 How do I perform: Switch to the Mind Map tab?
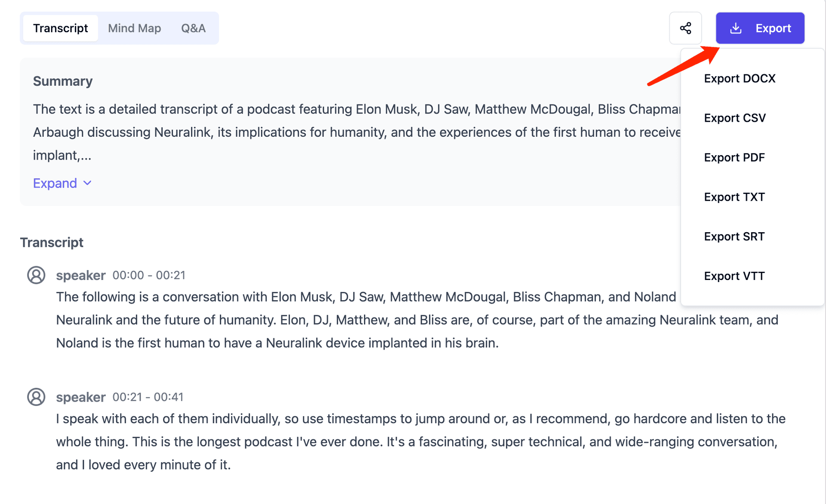tap(134, 28)
